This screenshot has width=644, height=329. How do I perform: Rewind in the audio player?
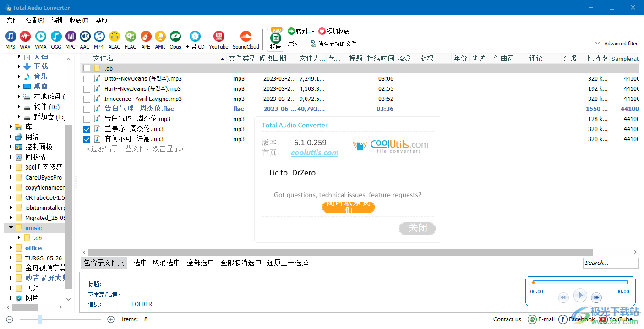click(x=563, y=298)
